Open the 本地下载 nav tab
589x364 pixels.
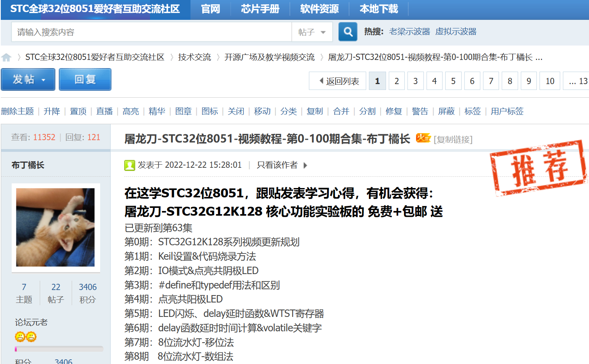379,9
